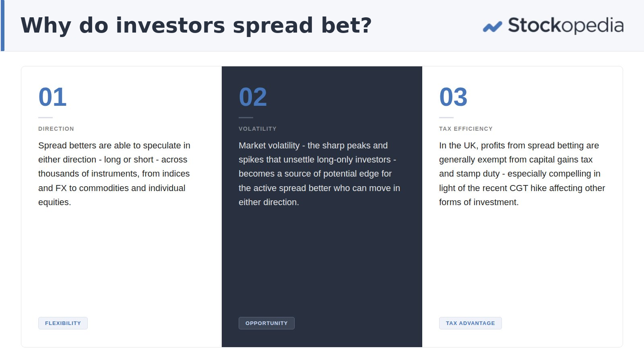644x362 pixels.
Task: Click the short divider under 01
Action: tap(45, 117)
